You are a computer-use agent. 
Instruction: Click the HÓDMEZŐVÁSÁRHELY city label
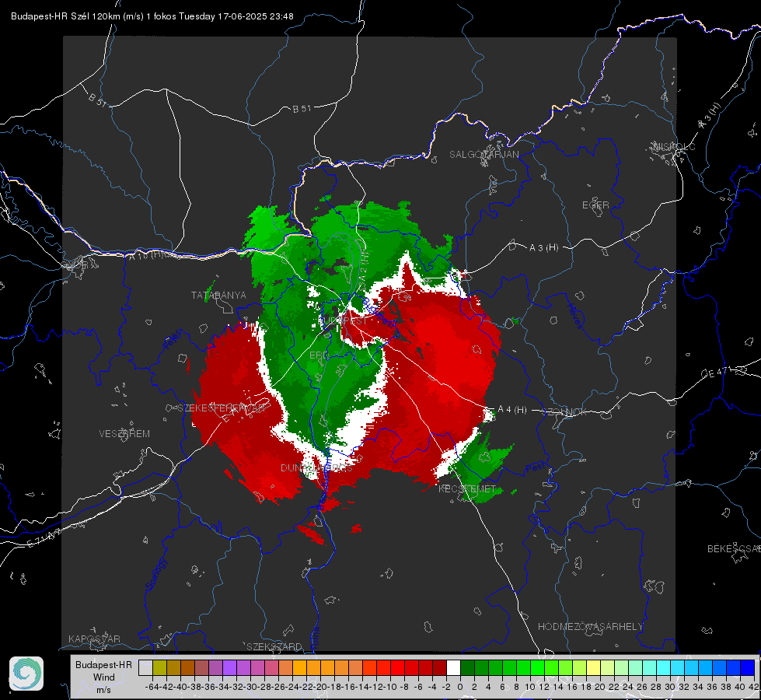point(590,627)
